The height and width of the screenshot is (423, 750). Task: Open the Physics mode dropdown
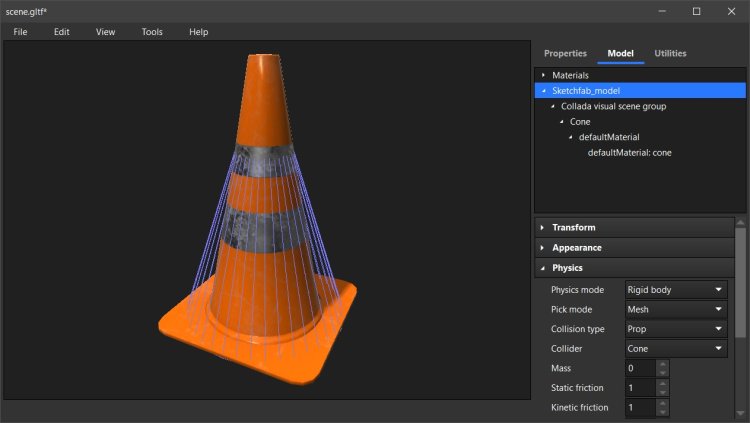tap(676, 290)
